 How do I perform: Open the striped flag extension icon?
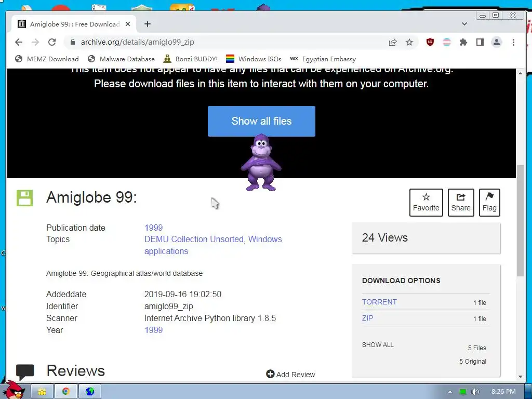[447, 42]
